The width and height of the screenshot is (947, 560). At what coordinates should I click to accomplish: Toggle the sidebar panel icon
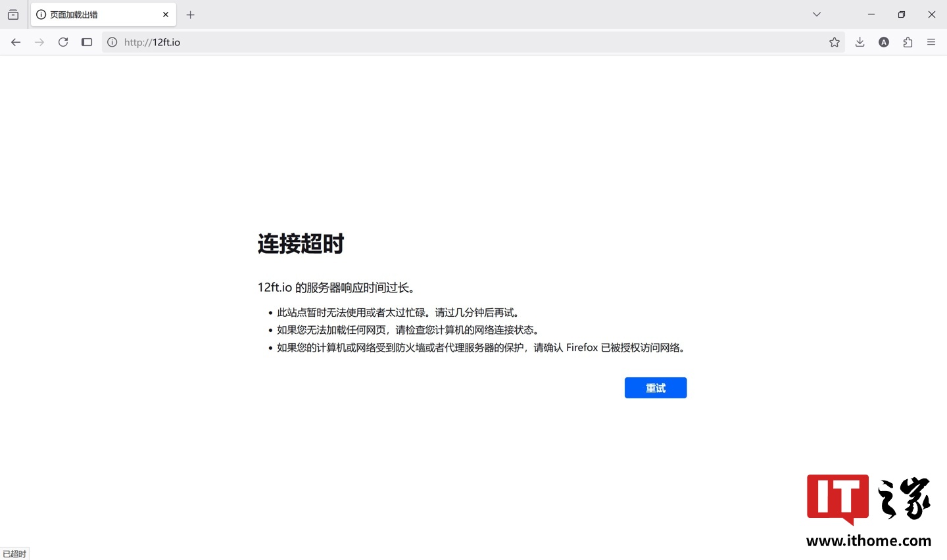pos(87,42)
